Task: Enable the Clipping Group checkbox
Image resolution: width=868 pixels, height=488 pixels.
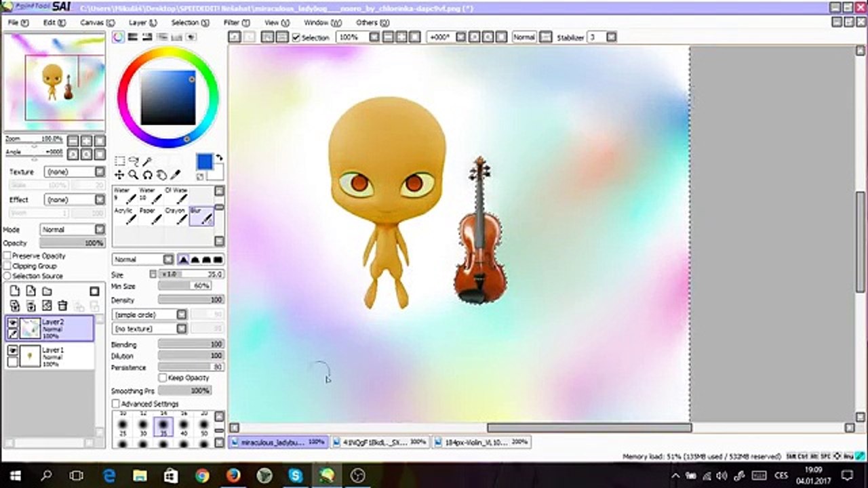Action: click(x=7, y=266)
